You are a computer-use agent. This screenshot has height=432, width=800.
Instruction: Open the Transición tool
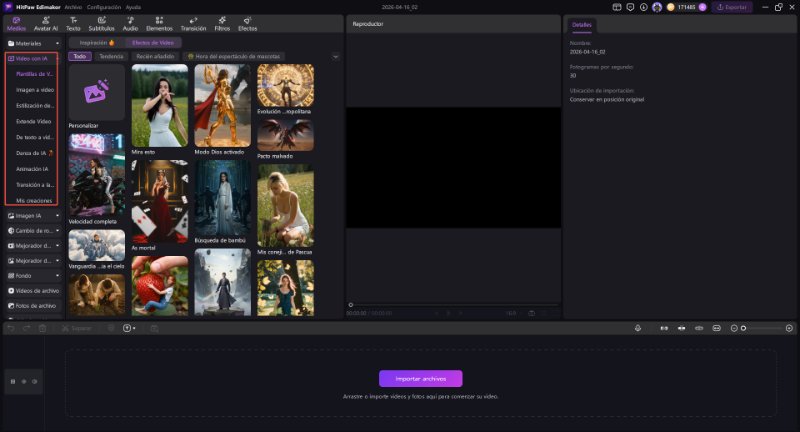click(x=193, y=24)
